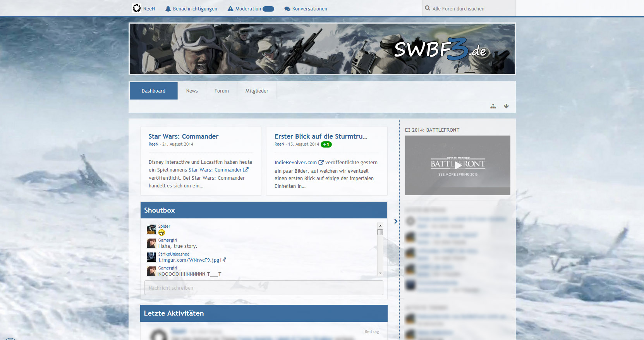The height and width of the screenshot is (340, 644).
Task: Click the SWBF3.de header banner
Action: click(322, 49)
